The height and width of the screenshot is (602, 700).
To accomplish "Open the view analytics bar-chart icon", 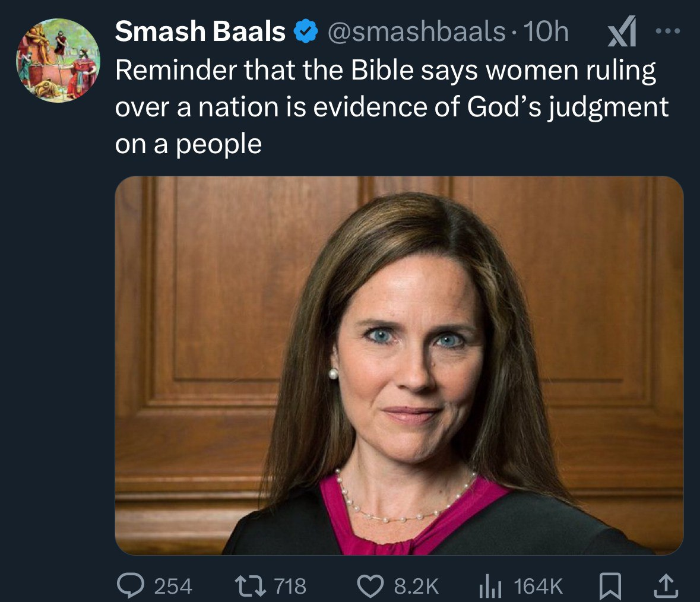I will tap(490, 586).
